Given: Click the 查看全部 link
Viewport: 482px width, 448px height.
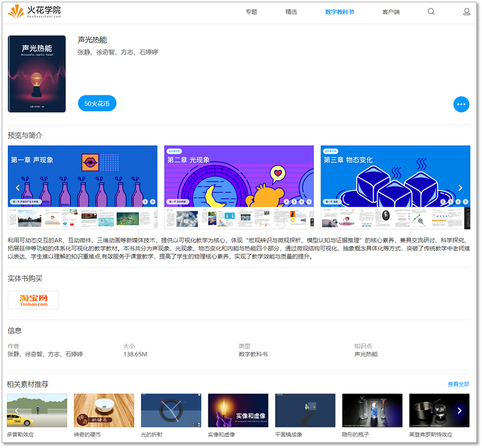Looking at the screenshot, I should (x=459, y=384).
